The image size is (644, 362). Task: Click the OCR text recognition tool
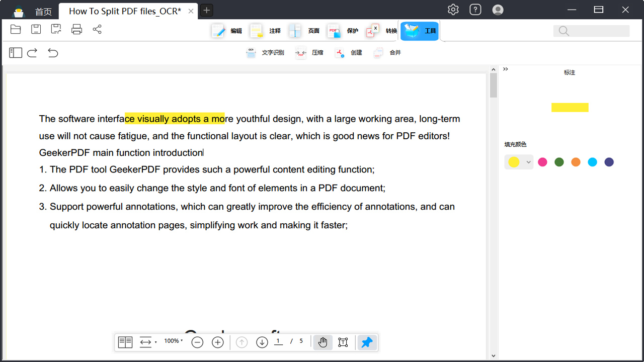click(x=265, y=53)
